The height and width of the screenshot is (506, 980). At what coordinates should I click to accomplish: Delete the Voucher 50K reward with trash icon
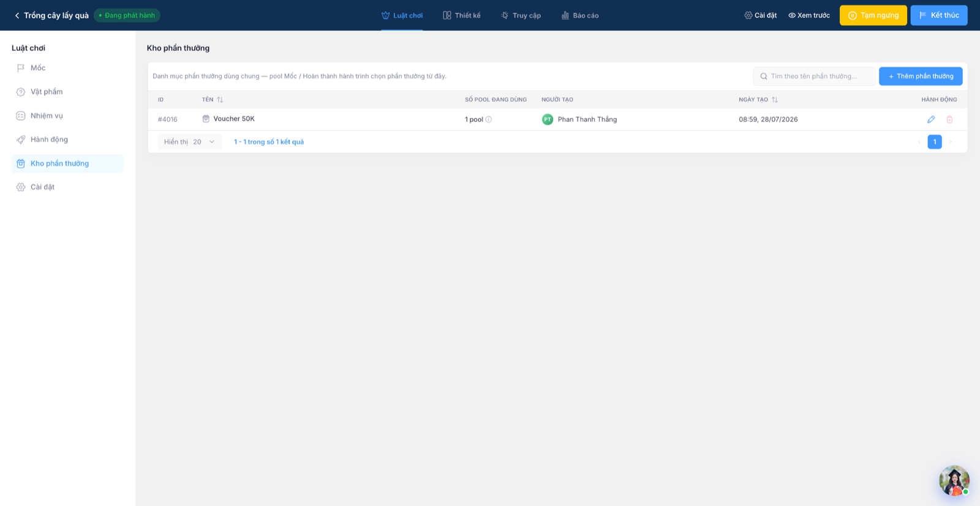(949, 119)
